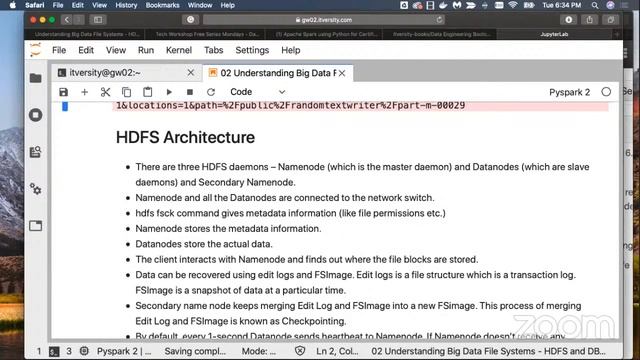Viewport: 640px width, 360px height.
Task: Open the Kernel menu
Action: click(179, 50)
